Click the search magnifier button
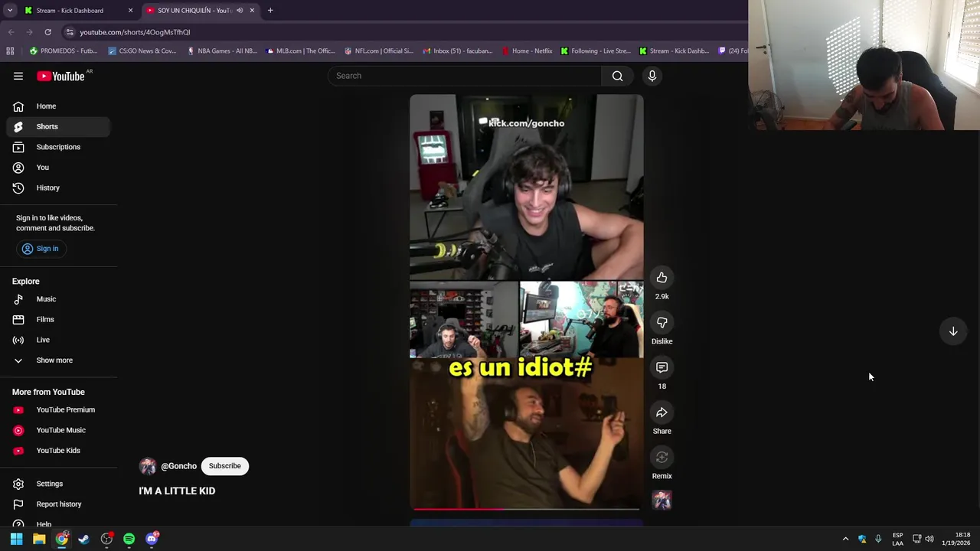The height and width of the screenshot is (551, 980). pyautogui.click(x=617, y=76)
